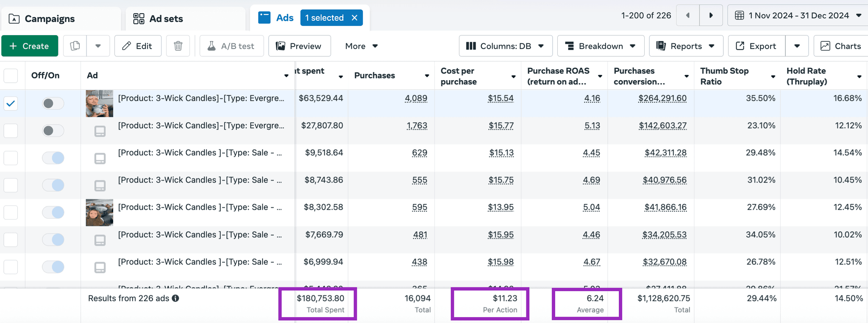Click the $264,291.60 conversion value
The width and height of the screenshot is (868, 323).
coord(662,98)
